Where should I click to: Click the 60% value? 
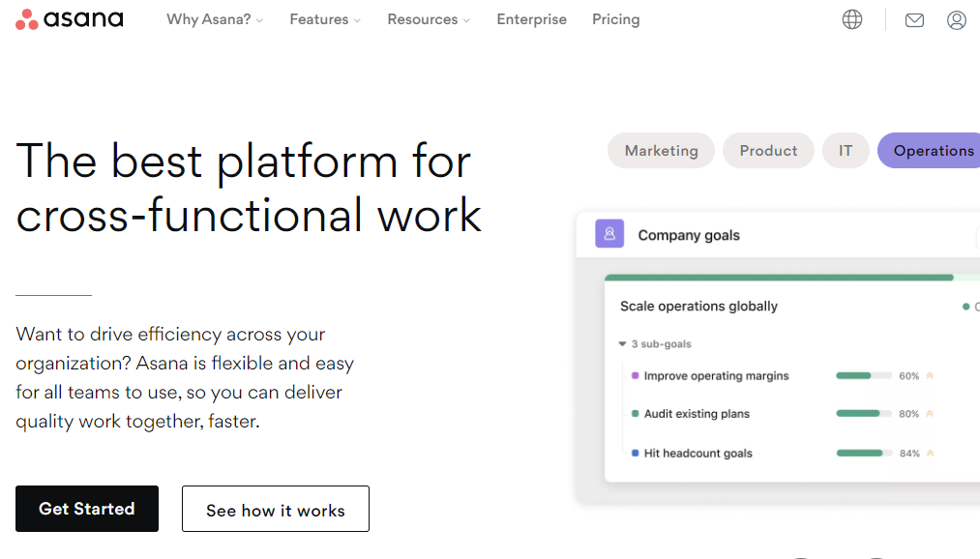click(908, 376)
